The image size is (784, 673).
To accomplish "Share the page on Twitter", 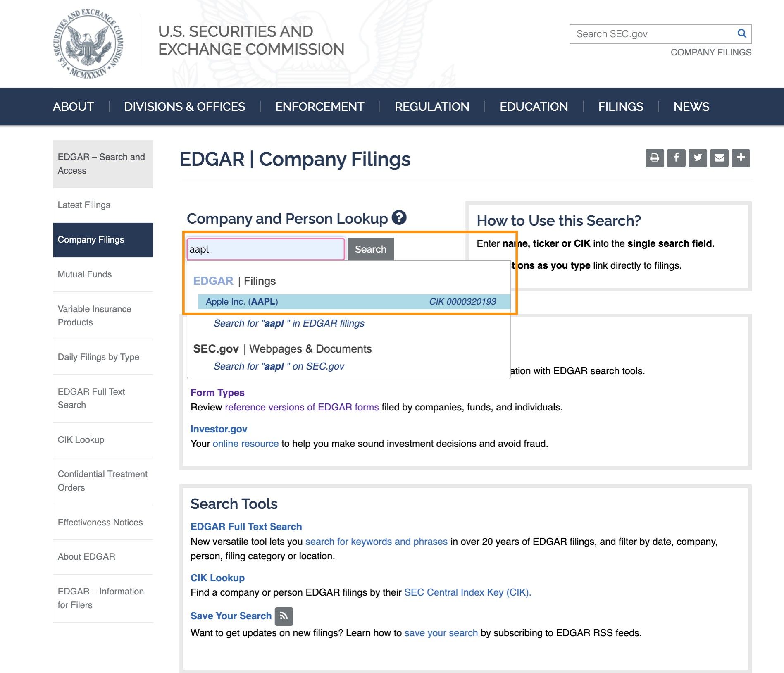I will point(698,158).
